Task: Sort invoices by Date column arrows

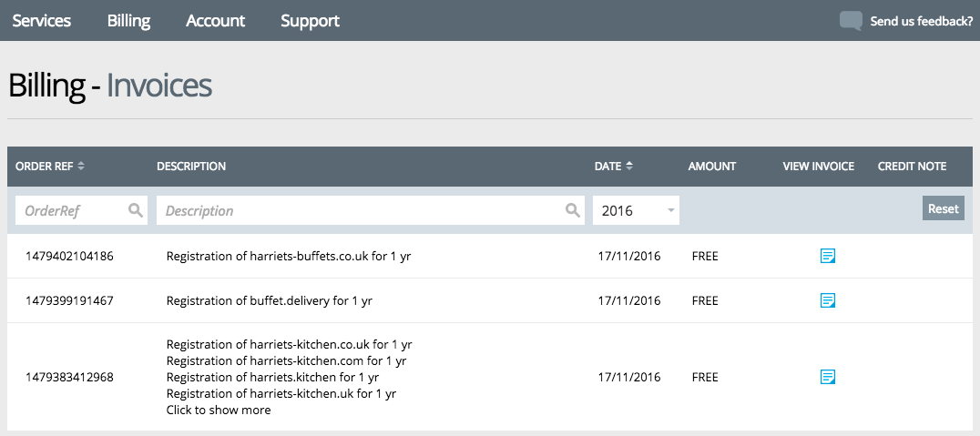Action: point(629,167)
